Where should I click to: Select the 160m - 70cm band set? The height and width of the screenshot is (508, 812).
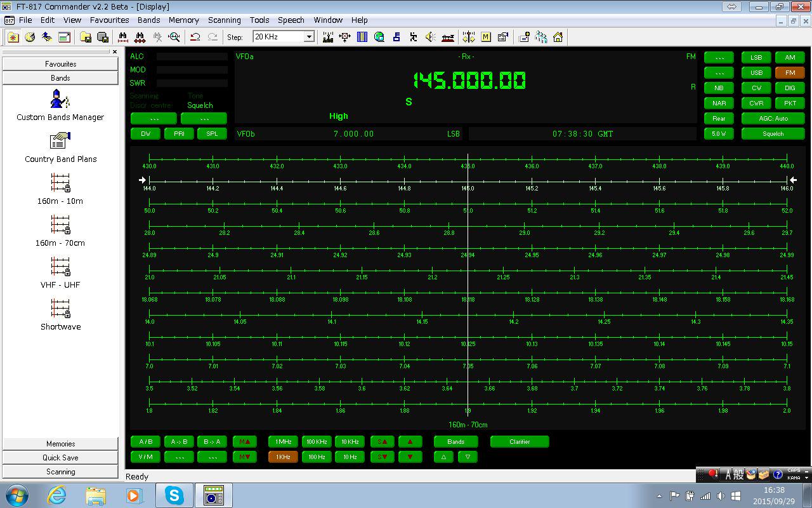pos(60,231)
